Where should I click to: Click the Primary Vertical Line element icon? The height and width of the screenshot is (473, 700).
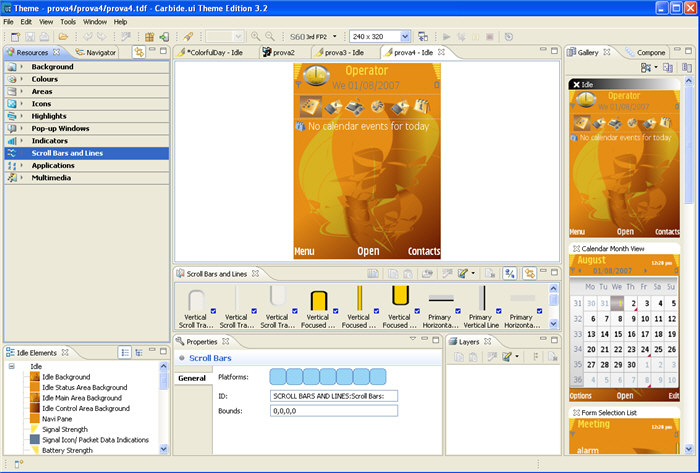point(482,298)
